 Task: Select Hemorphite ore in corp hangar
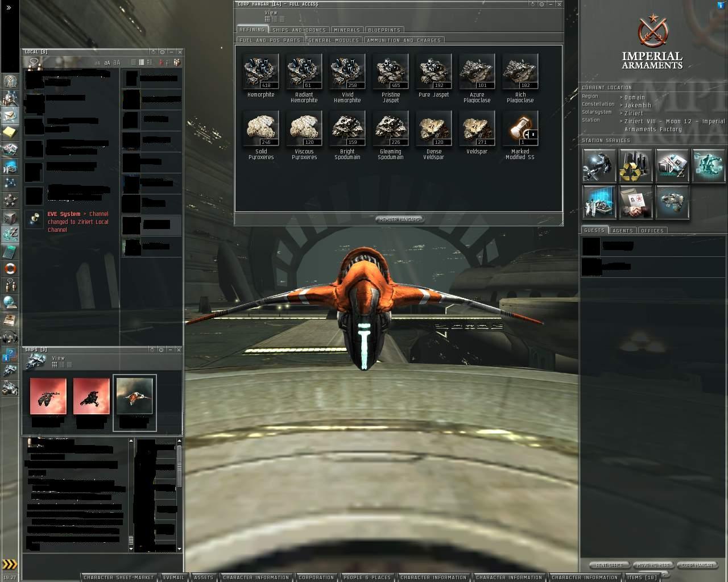(x=261, y=72)
